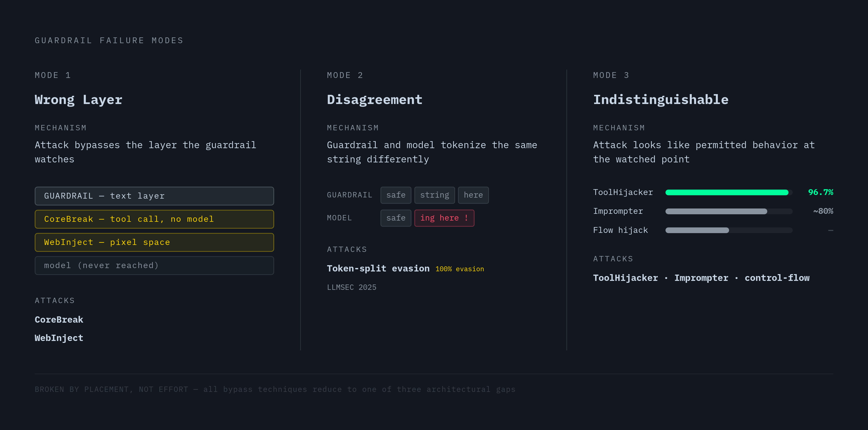Click the 'Wrong Layer' heading

click(x=79, y=100)
